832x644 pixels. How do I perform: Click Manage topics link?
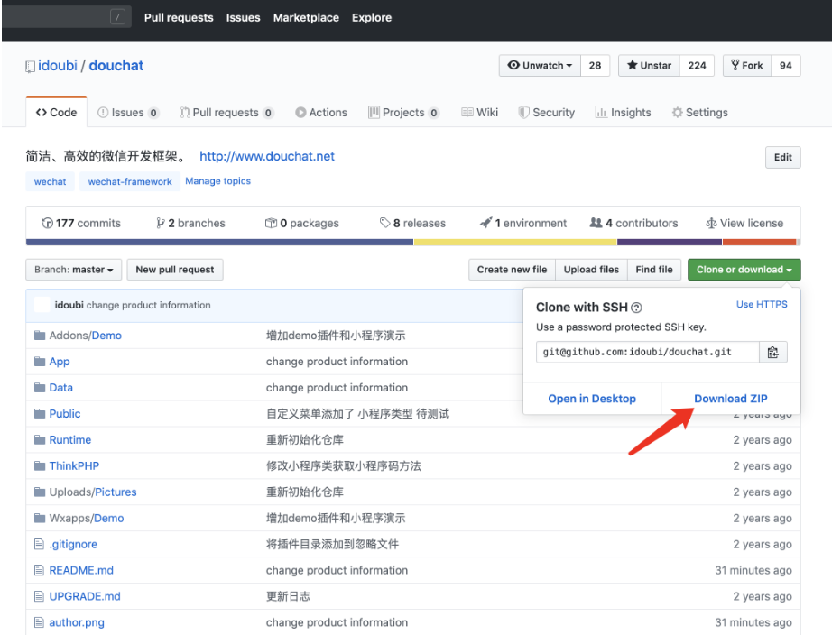pos(217,181)
